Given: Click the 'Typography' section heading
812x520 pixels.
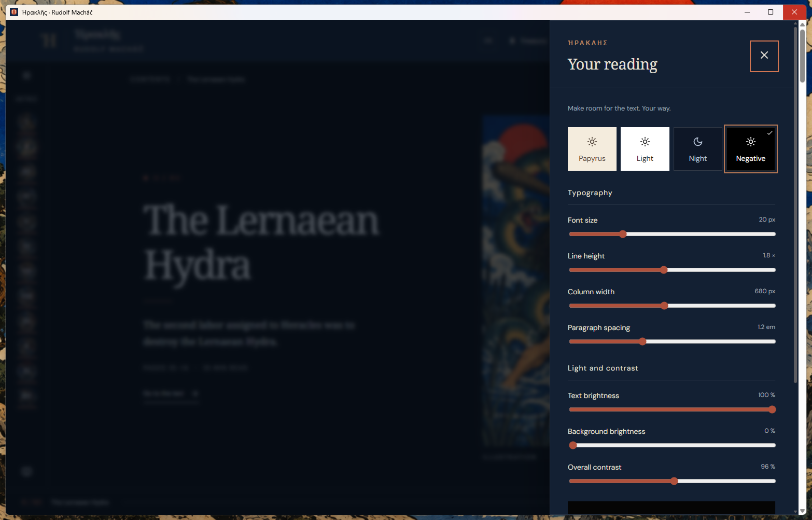Looking at the screenshot, I should (590, 193).
